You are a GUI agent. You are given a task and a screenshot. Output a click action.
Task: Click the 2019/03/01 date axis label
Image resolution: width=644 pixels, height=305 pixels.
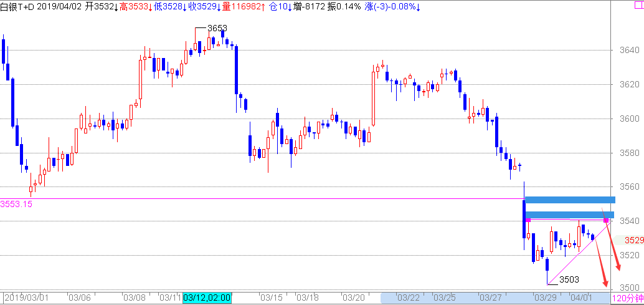tap(26, 298)
